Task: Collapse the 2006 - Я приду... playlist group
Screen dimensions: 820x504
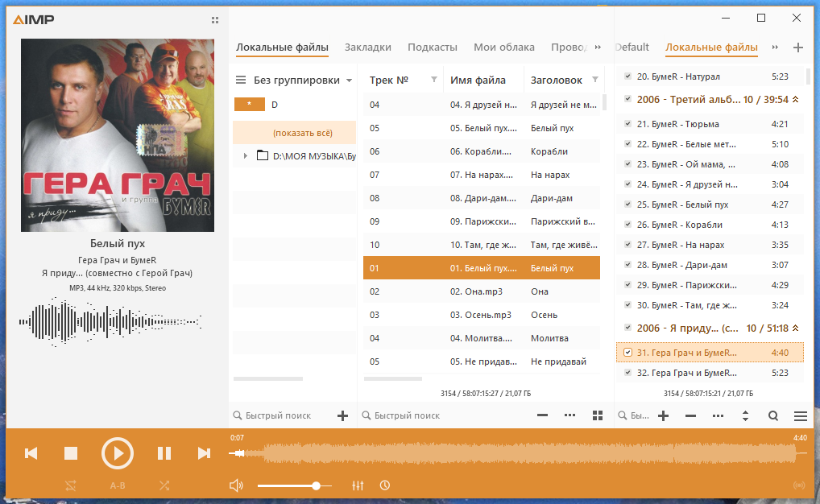Action: (795, 328)
